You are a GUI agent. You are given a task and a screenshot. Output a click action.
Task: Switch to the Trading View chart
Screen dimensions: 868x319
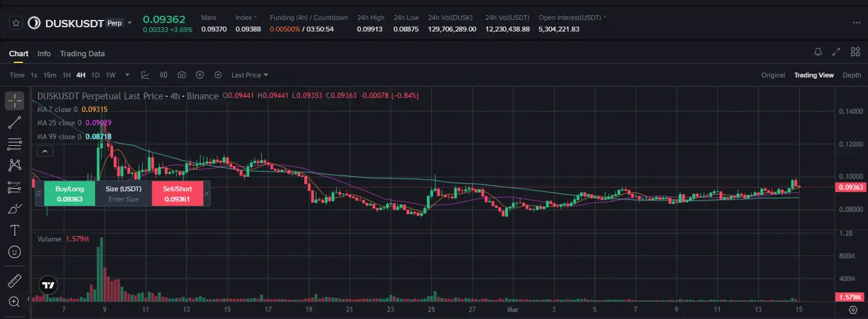[814, 75]
